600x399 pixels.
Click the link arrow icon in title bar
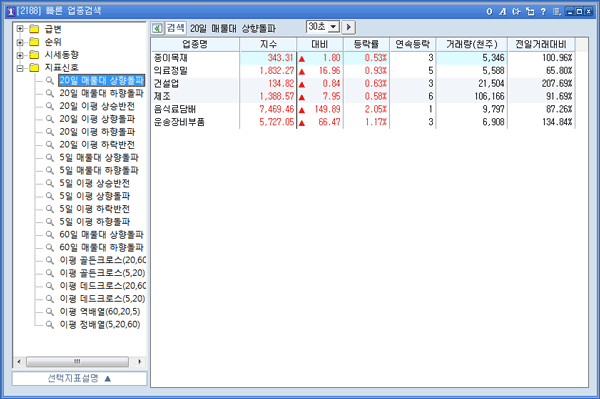click(516, 11)
